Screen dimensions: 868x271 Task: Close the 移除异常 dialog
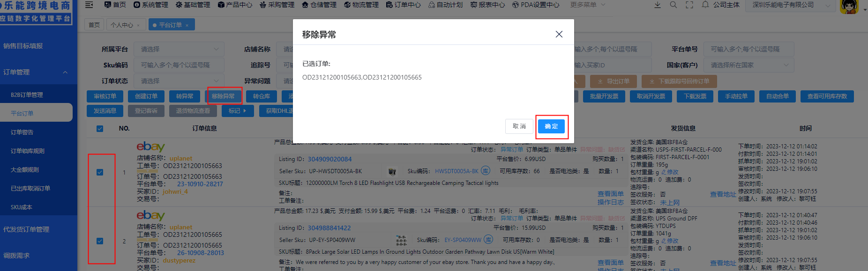559,34
